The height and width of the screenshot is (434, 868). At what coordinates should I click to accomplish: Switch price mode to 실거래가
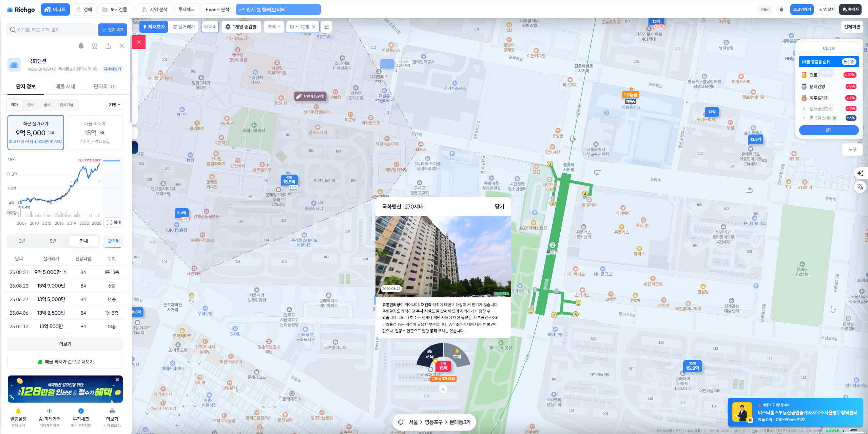[x=184, y=27]
